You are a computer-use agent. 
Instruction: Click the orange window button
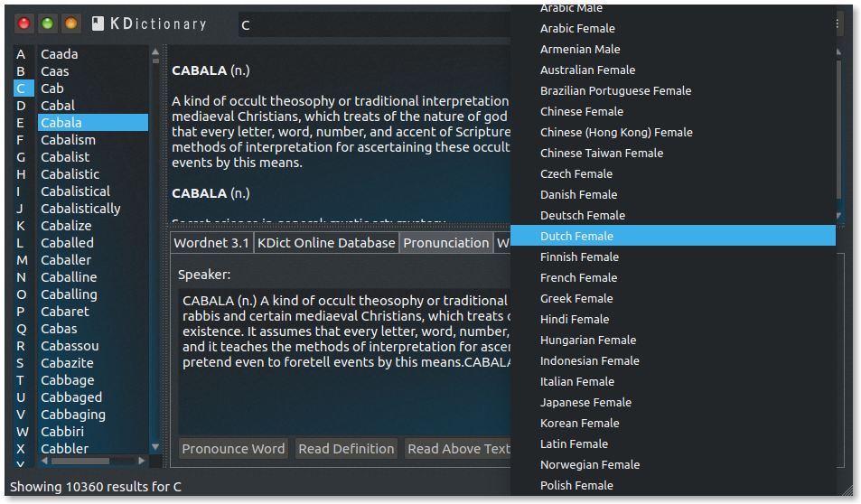click(70, 23)
